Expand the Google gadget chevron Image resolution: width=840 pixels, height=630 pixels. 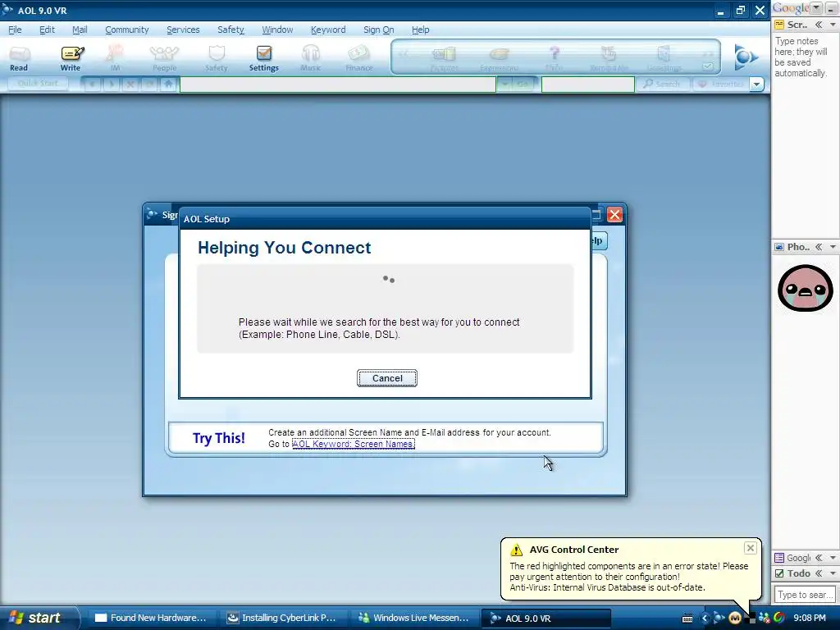[x=819, y=558]
